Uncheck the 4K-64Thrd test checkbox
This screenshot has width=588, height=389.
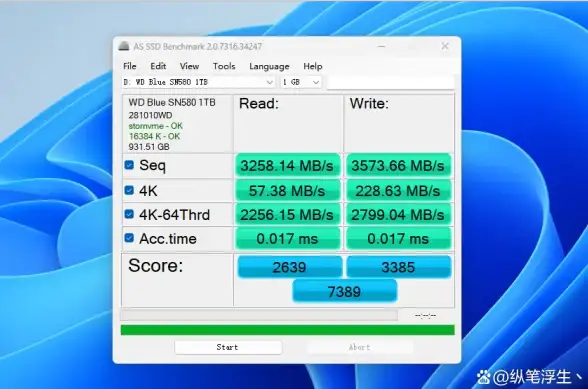[x=129, y=214]
